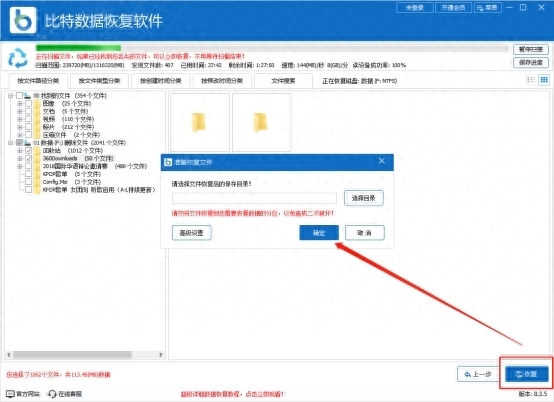Expand the 2018国际华语辩论邀请赛 node
The height and width of the screenshot is (402, 554).
[x=20, y=166]
